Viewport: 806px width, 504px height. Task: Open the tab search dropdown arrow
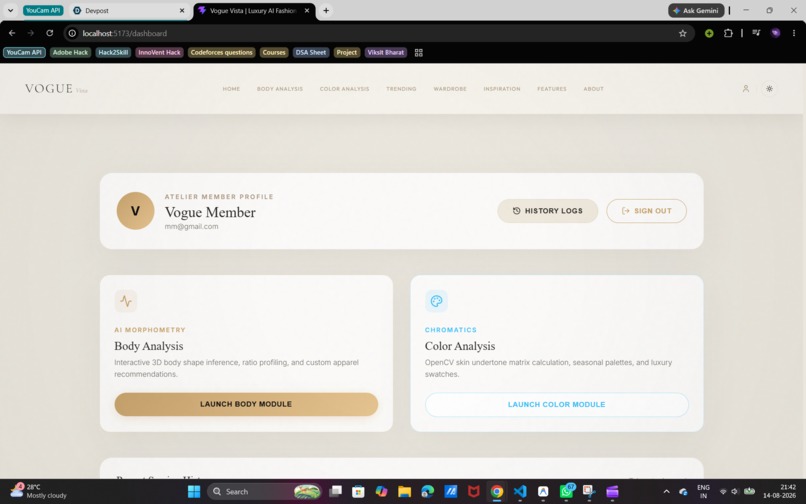pyautogui.click(x=10, y=10)
